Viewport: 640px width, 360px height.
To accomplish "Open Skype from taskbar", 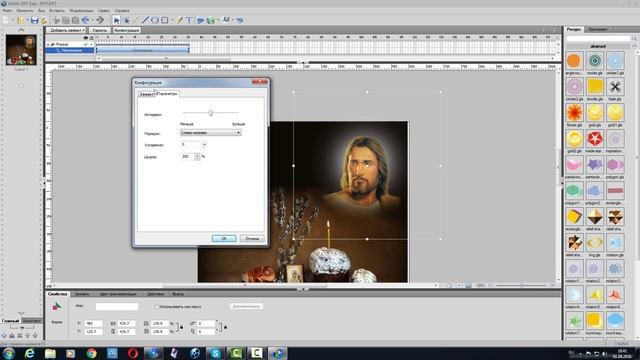I will (x=215, y=353).
